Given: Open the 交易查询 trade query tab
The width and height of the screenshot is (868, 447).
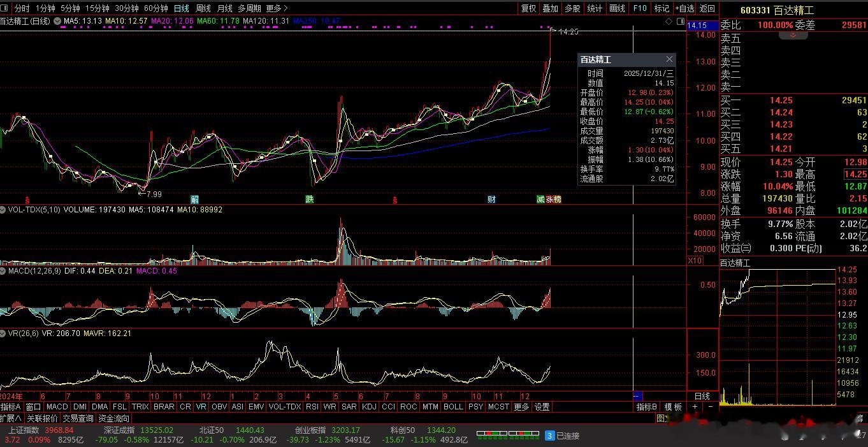Looking at the screenshot, I should [78, 418].
